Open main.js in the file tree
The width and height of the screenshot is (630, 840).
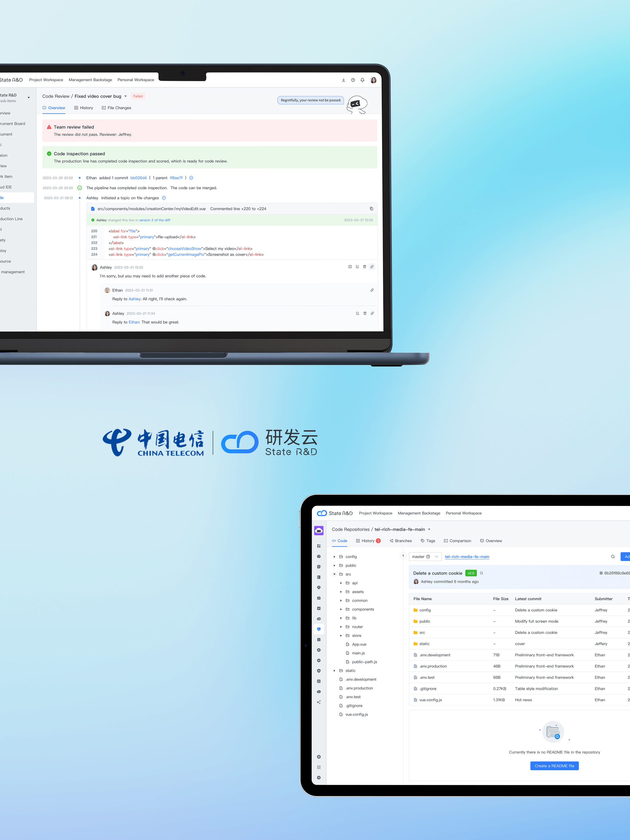(355, 653)
